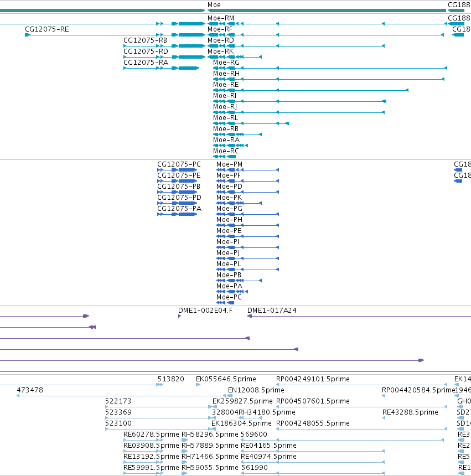Click the CG12075-RE transcript label
471x476 pixels.
coord(47,29)
